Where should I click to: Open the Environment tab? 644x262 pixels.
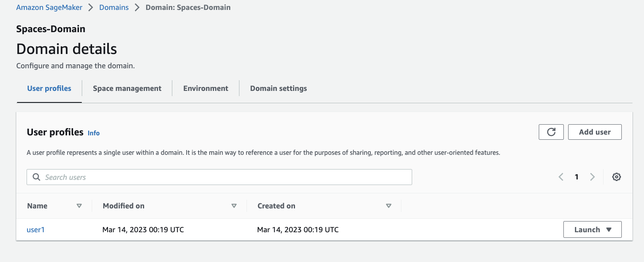pyautogui.click(x=206, y=89)
